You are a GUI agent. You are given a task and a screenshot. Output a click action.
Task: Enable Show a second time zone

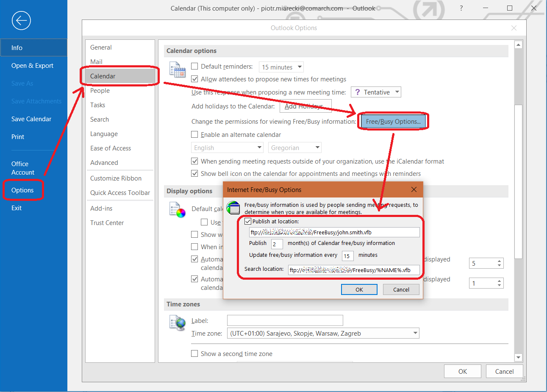tap(194, 353)
